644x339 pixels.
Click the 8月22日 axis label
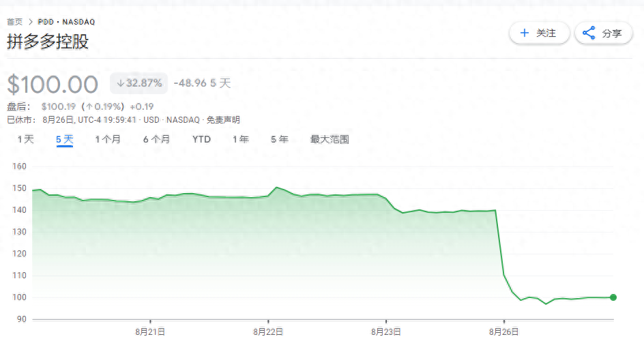[x=268, y=331]
